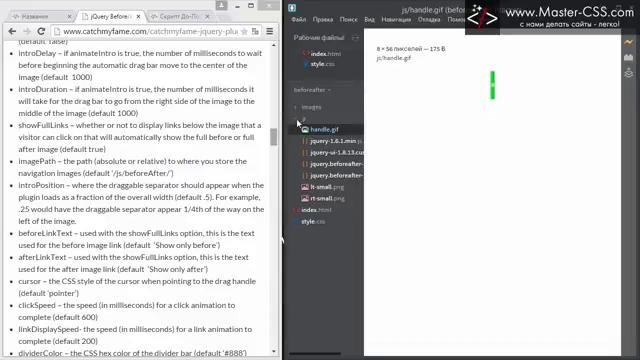Click the browser scrollbar down arrow

click(273, 352)
